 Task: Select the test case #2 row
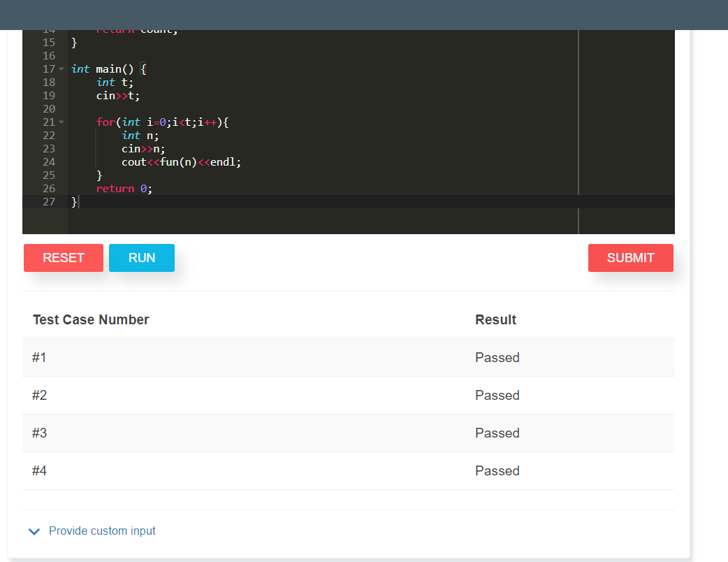click(348, 396)
